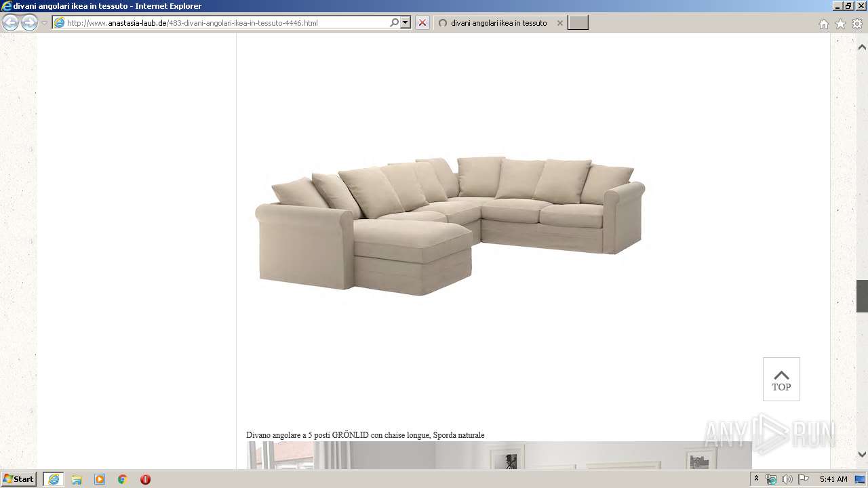Open a new blank tab

click(578, 23)
